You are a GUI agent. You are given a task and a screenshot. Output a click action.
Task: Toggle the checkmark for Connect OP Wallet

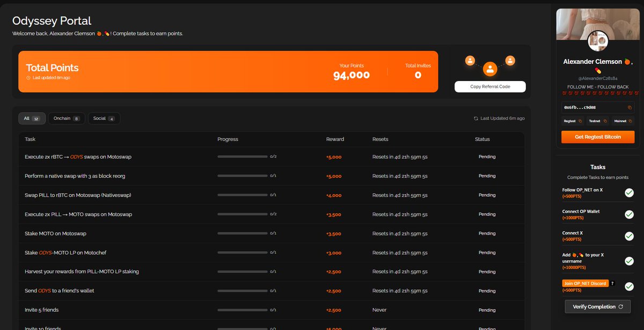point(628,215)
